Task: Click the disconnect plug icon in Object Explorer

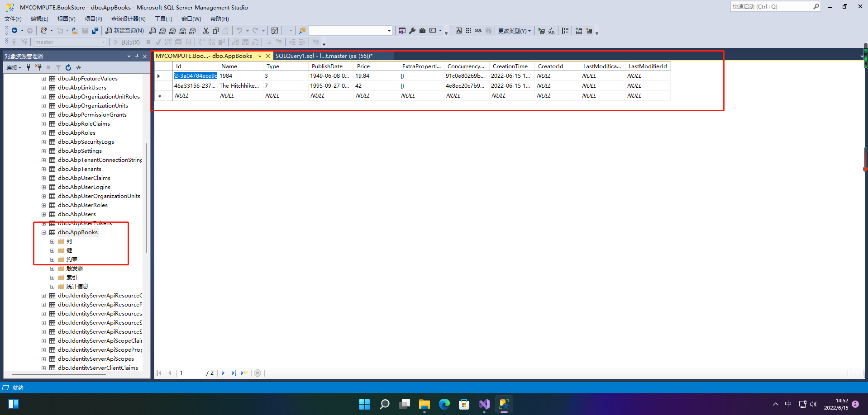Action: pyautogui.click(x=38, y=68)
